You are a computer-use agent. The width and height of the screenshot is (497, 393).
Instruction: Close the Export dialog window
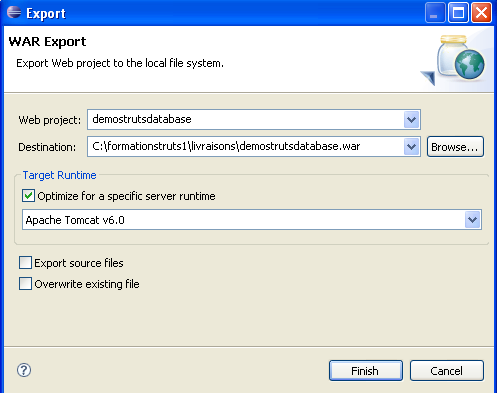pos(481,13)
